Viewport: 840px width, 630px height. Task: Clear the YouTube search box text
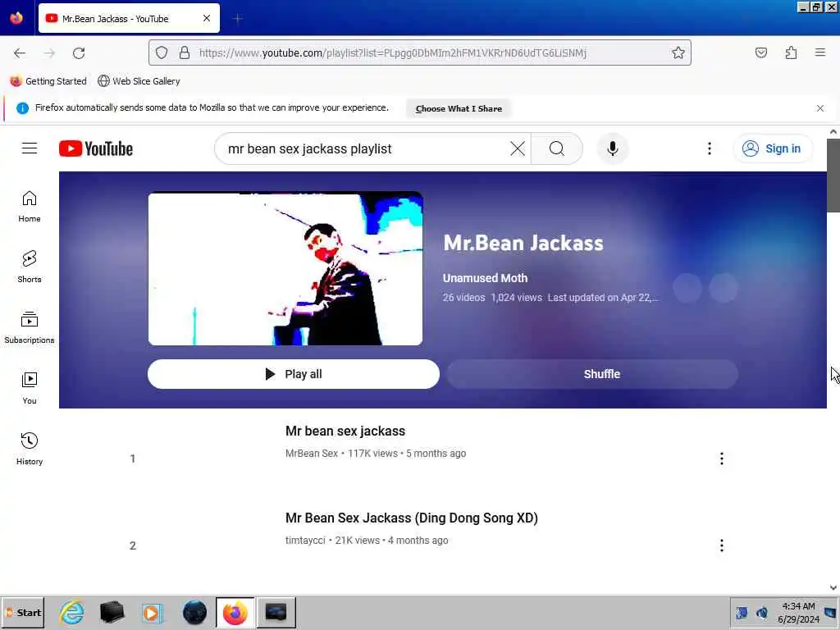pyautogui.click(x=518, y=148)
